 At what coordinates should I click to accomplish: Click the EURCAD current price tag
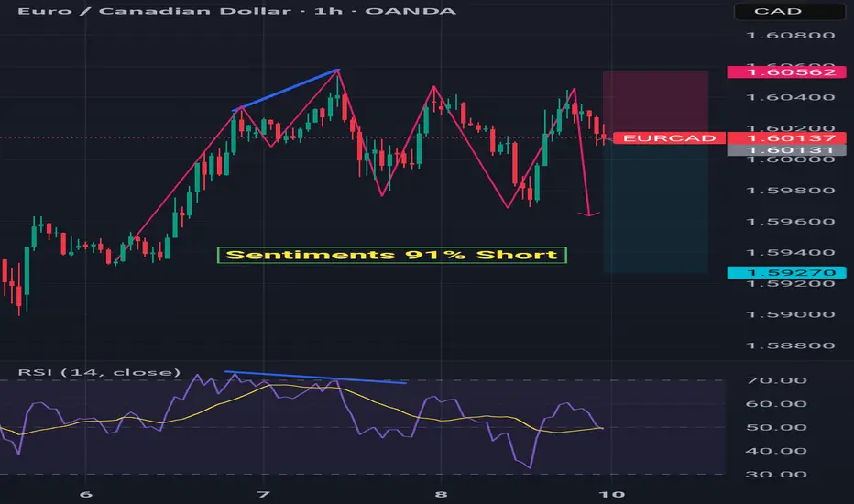click(669, 137)
